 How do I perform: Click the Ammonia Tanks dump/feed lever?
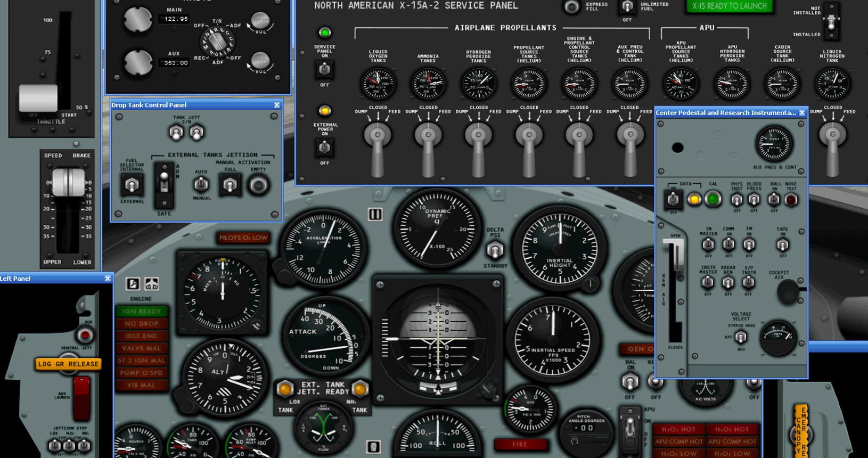[x=428, y=149]
